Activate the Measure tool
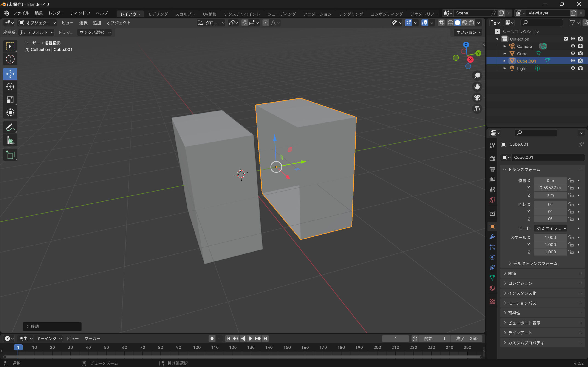This screenshot has width=588, height=367. click(10, 140)
